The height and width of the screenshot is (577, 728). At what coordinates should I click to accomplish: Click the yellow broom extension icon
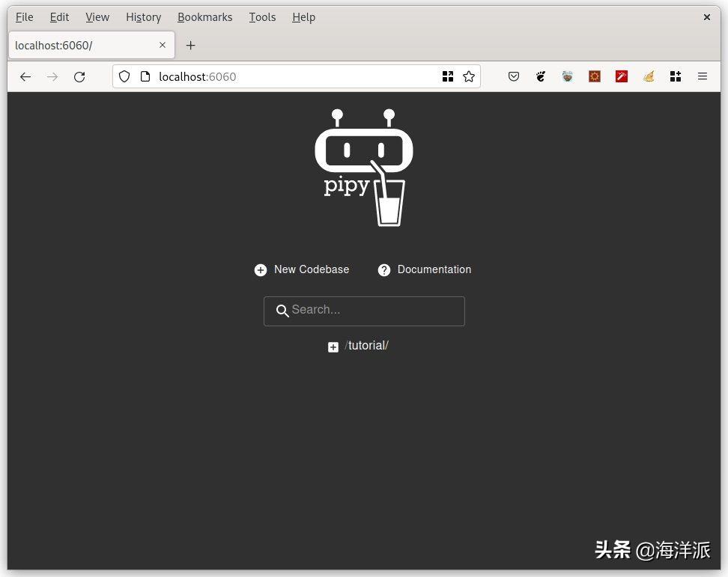click(x=649, y=76)
